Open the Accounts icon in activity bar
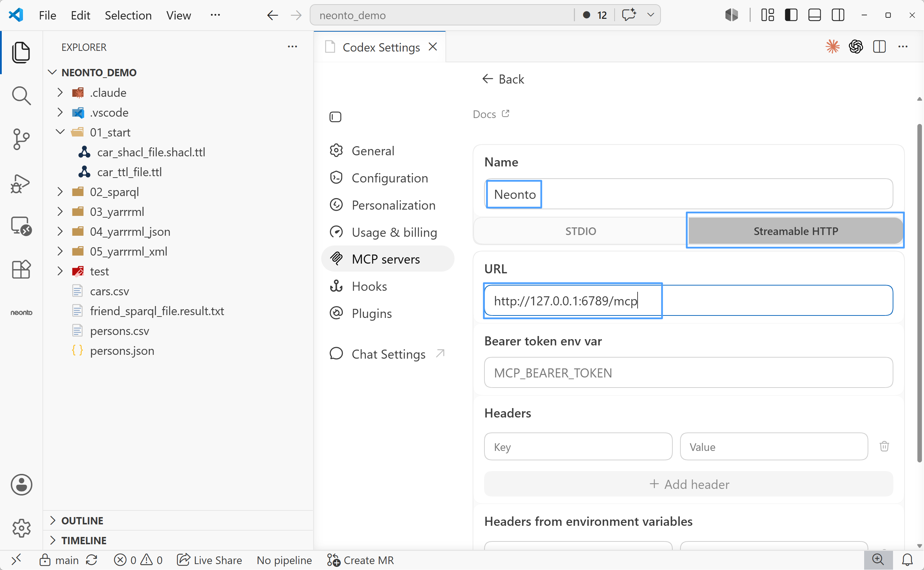Screen dimensions: 924x570 click(22, 484)
